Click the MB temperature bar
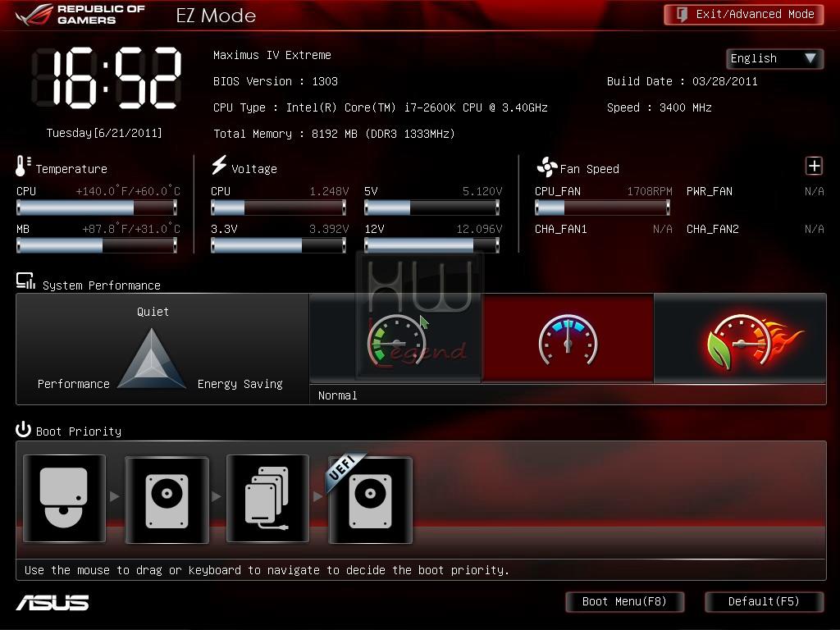Image resolution: width=840 pixels, height=630 pixels. pyautogui.click(x=97, y=245)
